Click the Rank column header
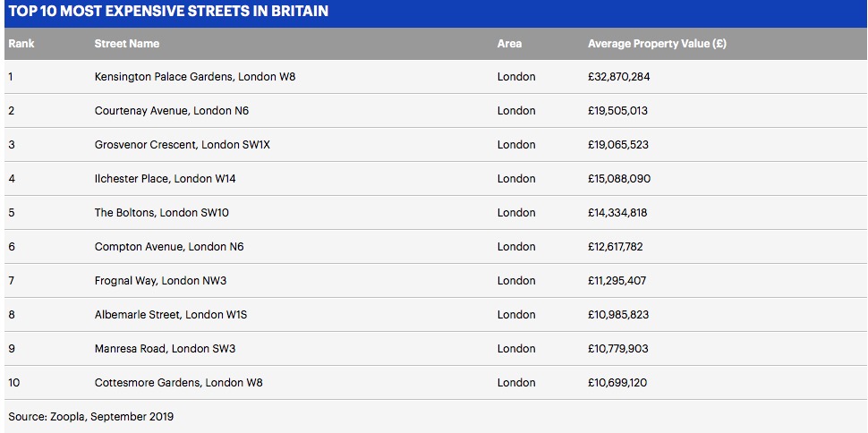Viewport: 868px width, 433px height. (21, 43)
